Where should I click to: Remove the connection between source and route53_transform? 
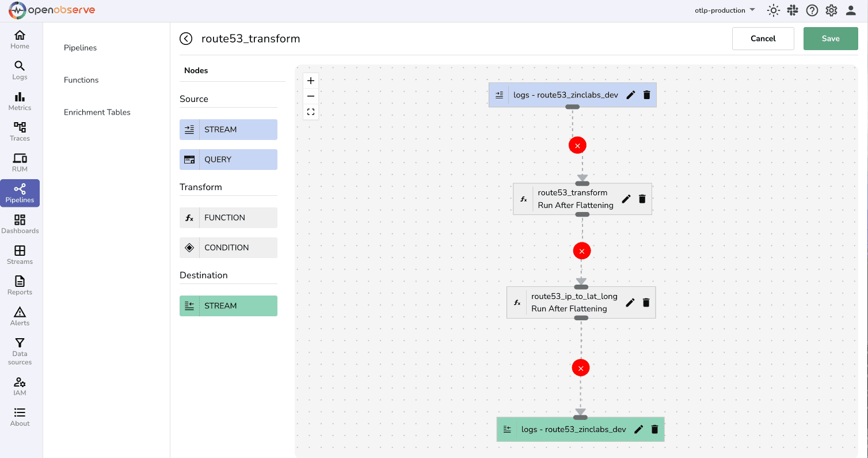(x=577, y=146)
